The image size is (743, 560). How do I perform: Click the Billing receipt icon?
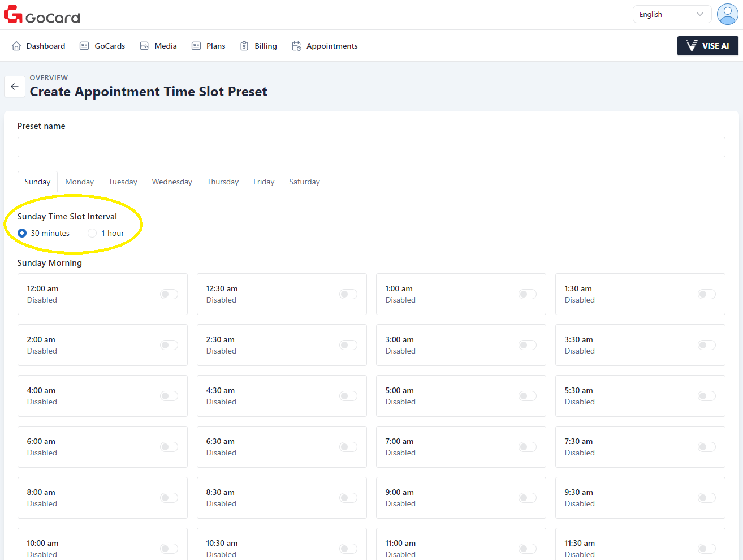point(244,46)
